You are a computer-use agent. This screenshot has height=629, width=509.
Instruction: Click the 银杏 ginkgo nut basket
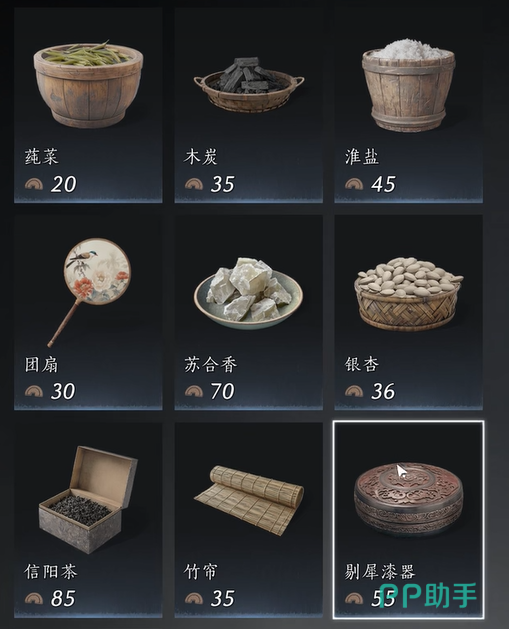click(x=408, y=294)
